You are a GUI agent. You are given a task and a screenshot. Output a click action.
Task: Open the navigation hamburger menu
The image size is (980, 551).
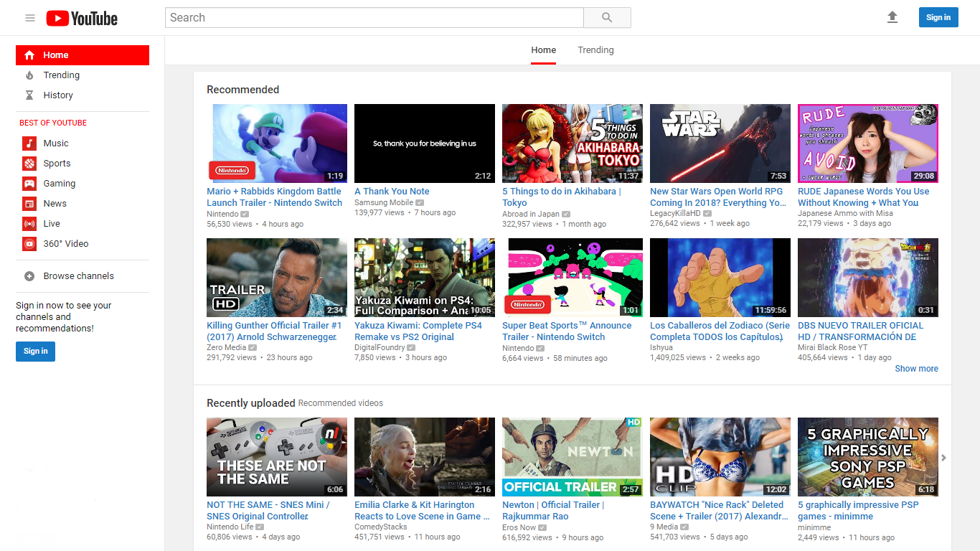[x=29, y=18]
